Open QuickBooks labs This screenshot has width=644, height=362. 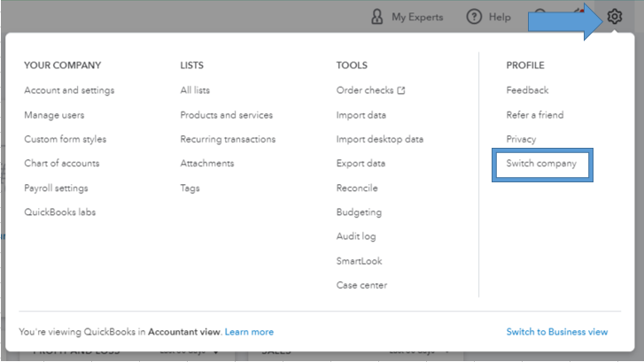59,212
